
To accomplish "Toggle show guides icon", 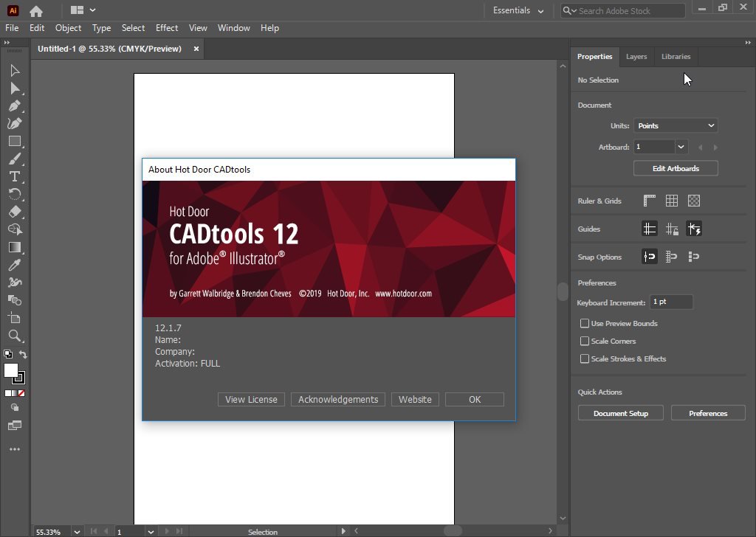I will point(650,229).
